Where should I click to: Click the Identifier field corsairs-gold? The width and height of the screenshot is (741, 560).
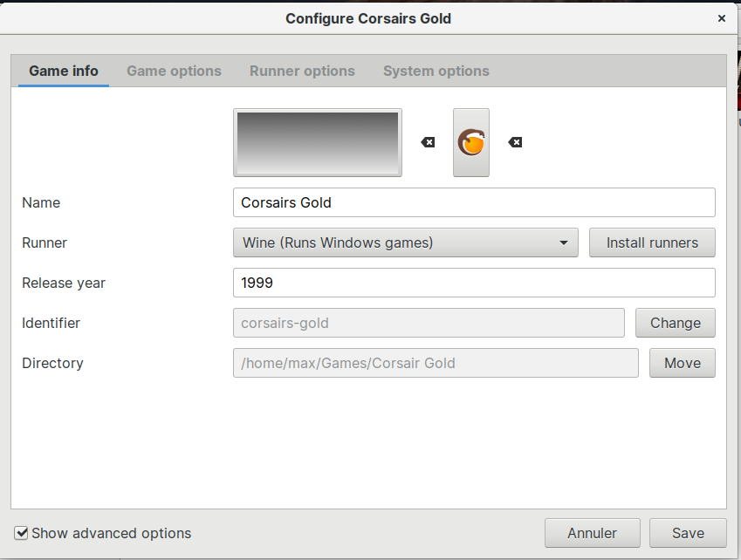[429, 323]
